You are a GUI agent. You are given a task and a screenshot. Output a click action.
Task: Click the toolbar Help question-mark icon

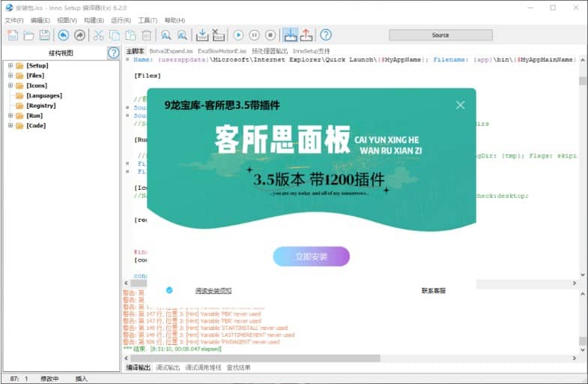[326, 35]
